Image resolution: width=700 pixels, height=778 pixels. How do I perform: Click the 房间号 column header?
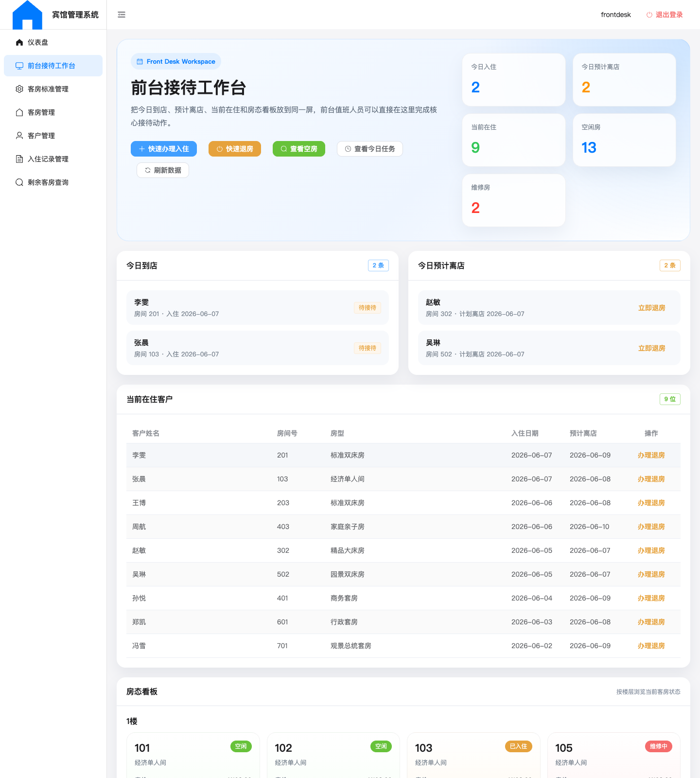click(x=287, y=433)
